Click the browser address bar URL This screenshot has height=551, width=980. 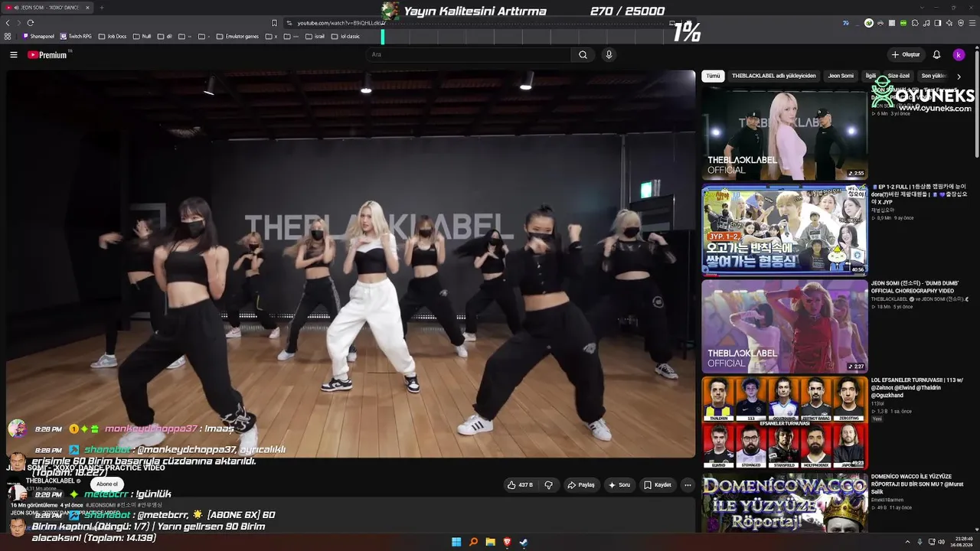[x=341, y=23]
